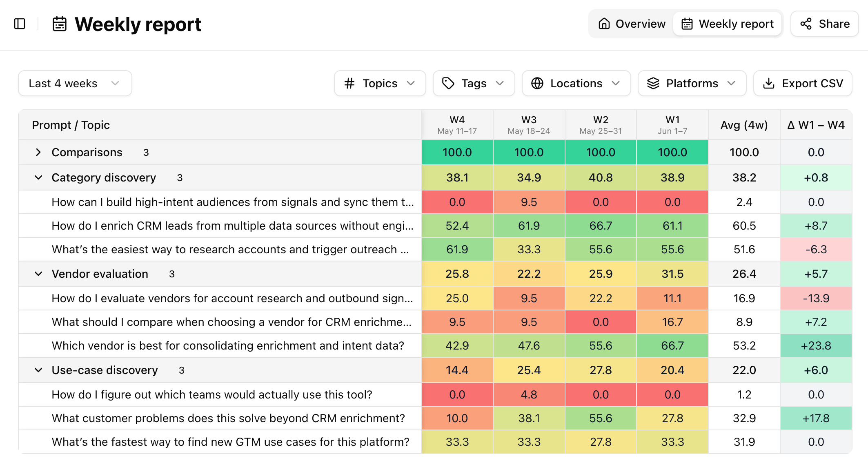Click the tag icon on Tags filter
The width and height of the screenshot is (868, 465).
(x=448, y=83)
